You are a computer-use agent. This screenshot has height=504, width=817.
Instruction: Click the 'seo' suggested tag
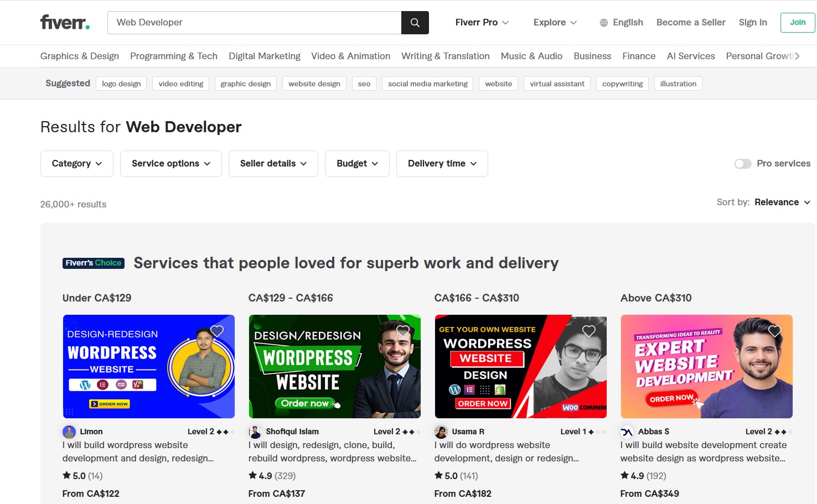pos(364,84)
